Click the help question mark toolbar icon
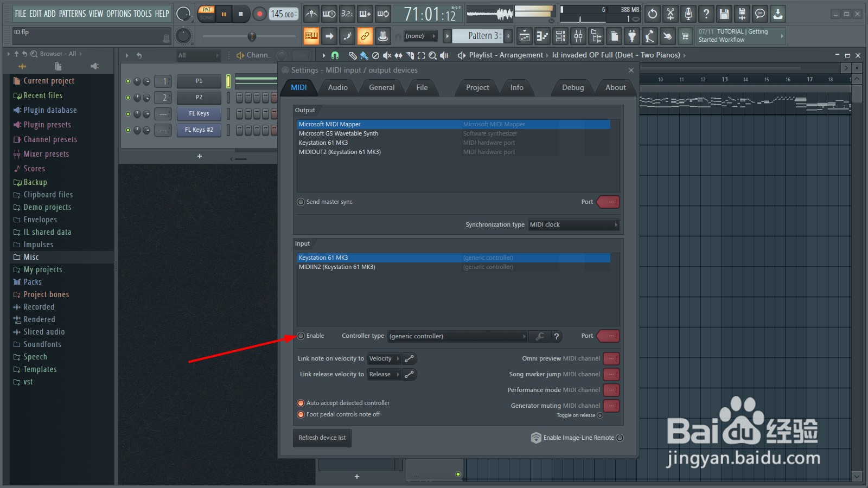Viewport: 868px width, 488px height. click(706, 14)
